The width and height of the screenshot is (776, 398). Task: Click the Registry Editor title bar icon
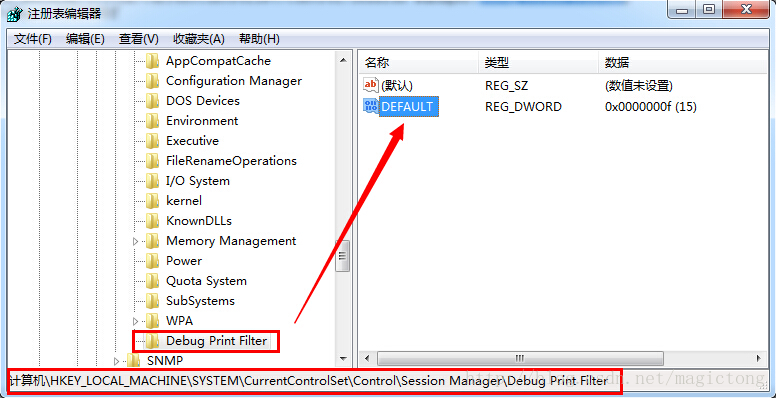click(x=15, y=14)
